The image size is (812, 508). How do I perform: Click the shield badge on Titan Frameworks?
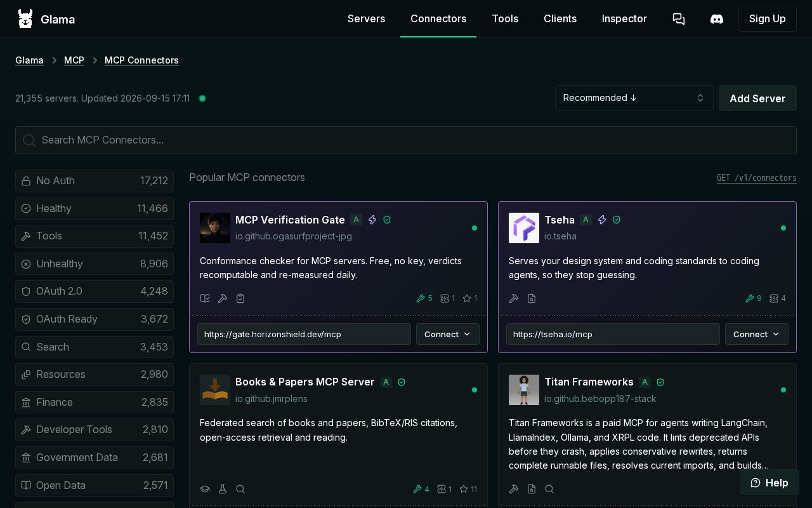point(660,382)
